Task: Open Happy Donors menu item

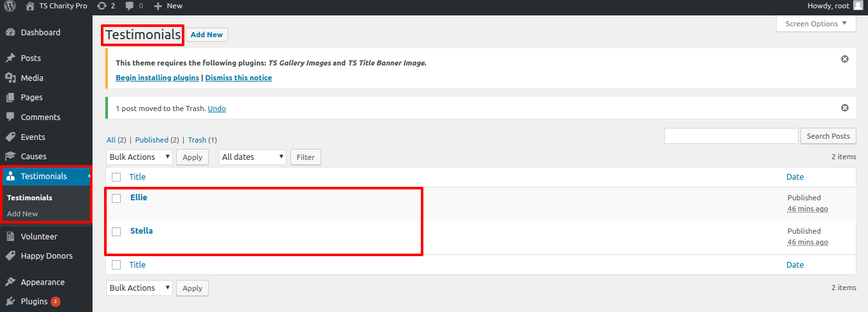Action: point(46,256)
